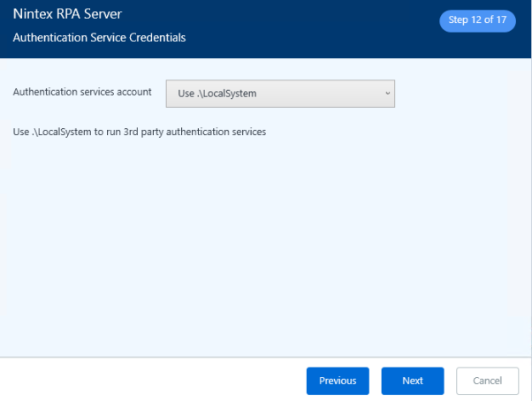
Task: Return to step 11 using Previous
Action: [338, 381]
